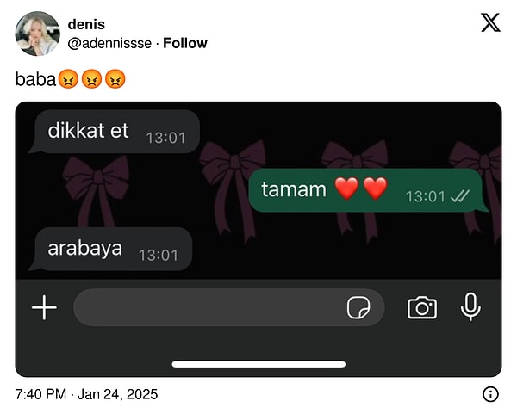This screenshot has height=420, width=517.
Task: Open the denis display name link
Action: [86, 24]
